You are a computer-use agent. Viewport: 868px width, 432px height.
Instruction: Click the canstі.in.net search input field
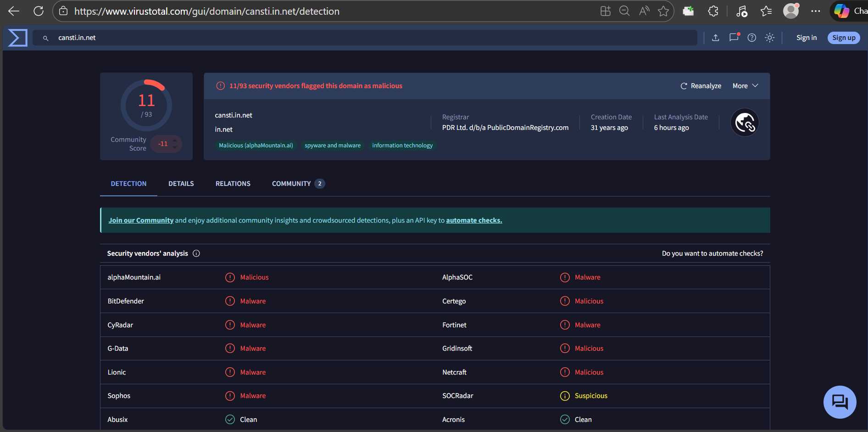(x=367, y=38)
